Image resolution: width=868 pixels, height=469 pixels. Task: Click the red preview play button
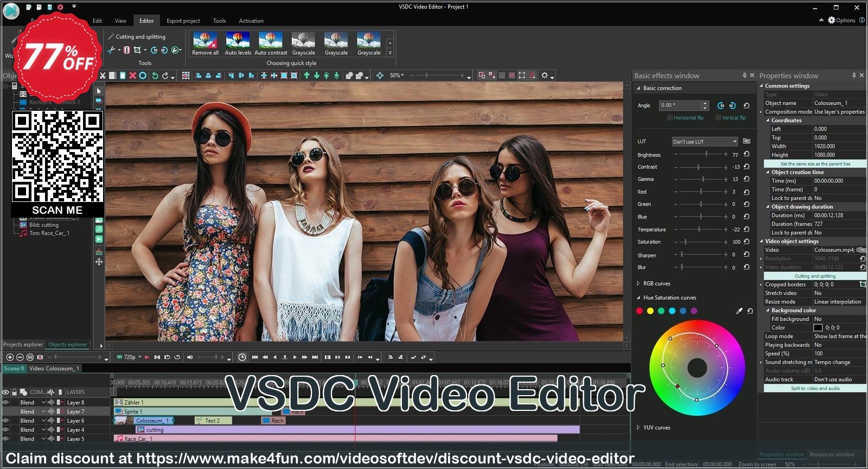(x=146, y=357)
